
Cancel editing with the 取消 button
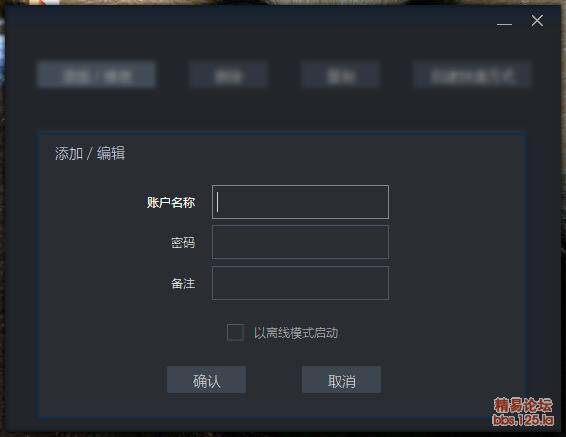(341, 380)
